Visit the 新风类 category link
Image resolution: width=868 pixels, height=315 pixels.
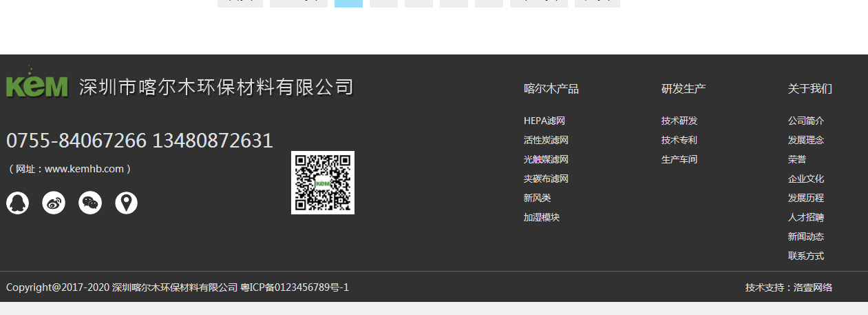click(537, 198)
